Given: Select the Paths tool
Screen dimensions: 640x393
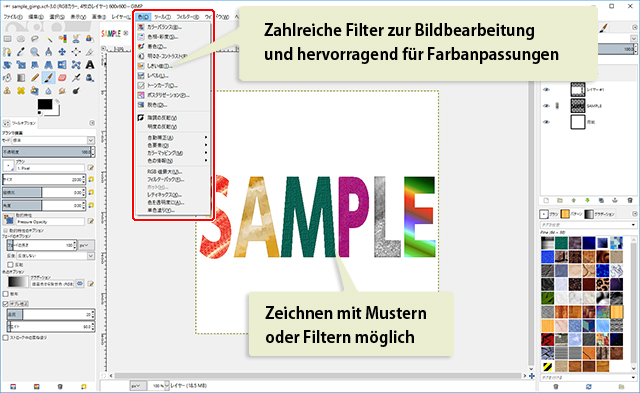Looking at the screenshot, I should coord(7,52).
